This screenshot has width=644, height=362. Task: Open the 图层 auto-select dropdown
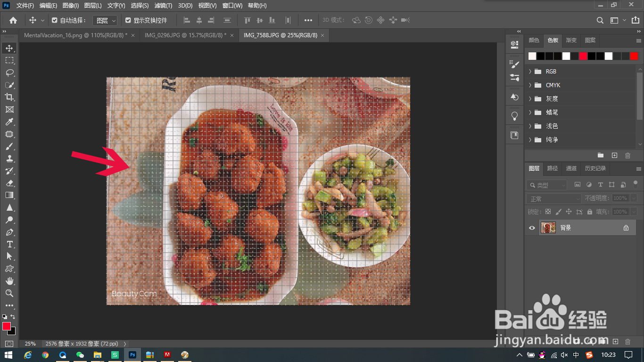tap(104, 20)
